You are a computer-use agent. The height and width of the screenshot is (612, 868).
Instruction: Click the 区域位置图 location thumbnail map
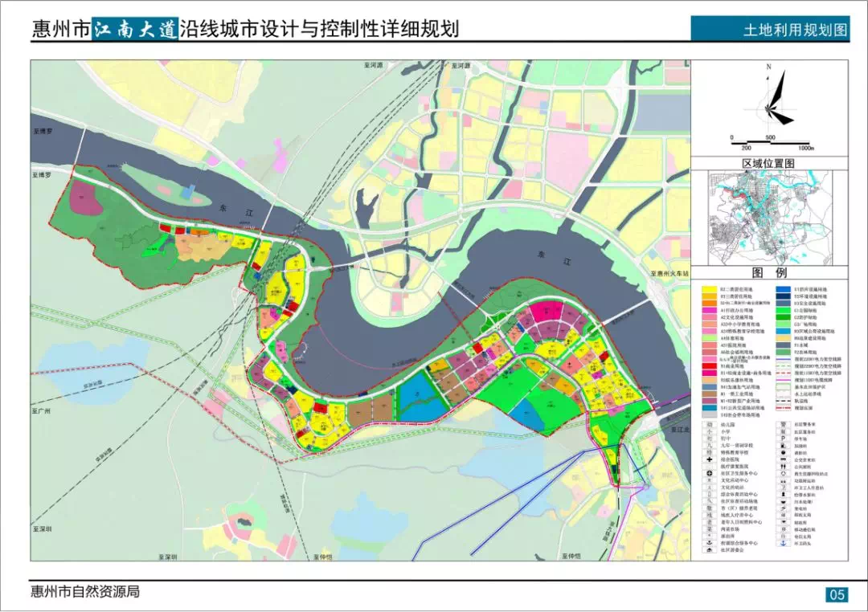coord(771,218)
